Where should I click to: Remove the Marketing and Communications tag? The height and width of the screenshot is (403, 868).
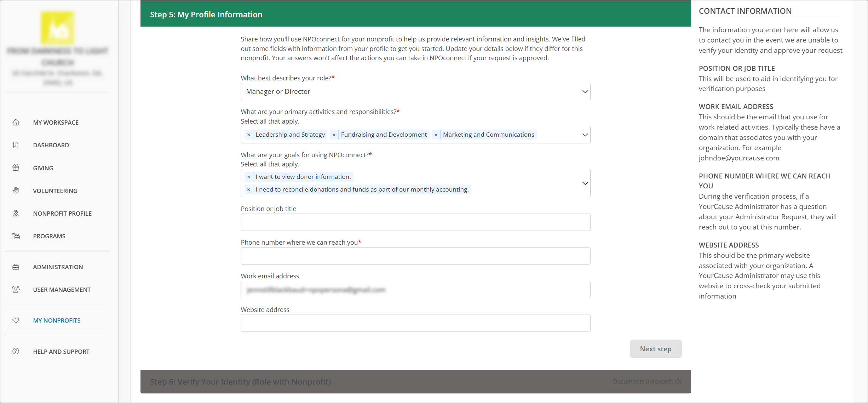(x=436, y=135)
